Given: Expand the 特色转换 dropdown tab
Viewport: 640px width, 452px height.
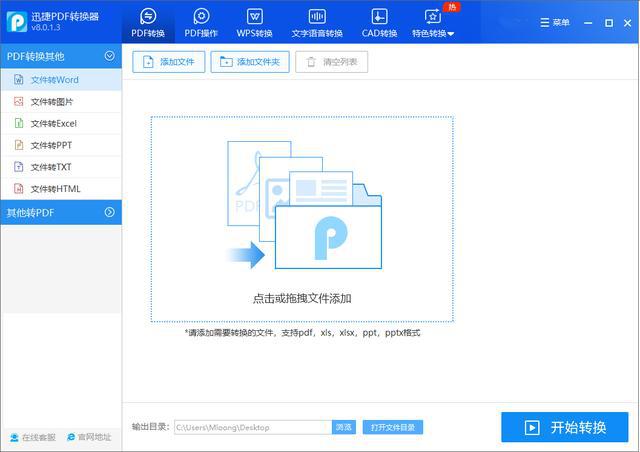Looking at the screenshot, I should pos(433,22).
